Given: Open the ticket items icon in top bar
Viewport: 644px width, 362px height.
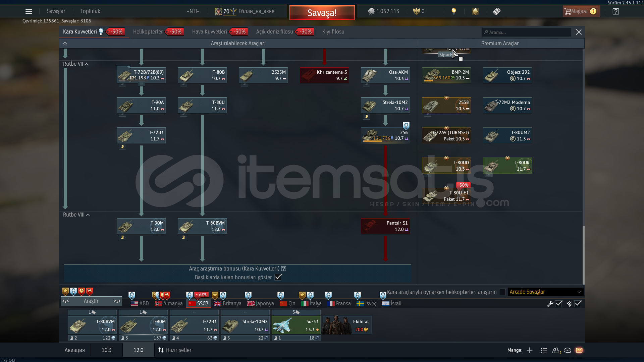Looking at the screenshot, I should click(x=497, y=11).
